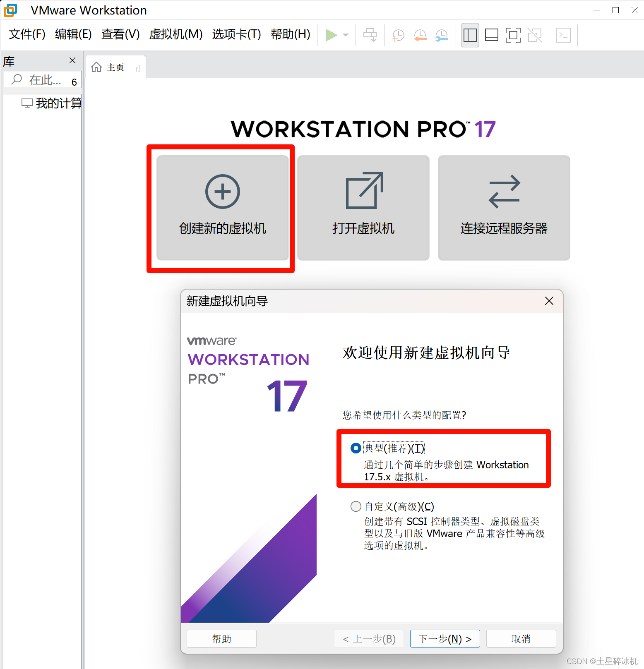Image resolution: width=644 pixels, height=669 pixels.
Task: Click 取消 to cancel the wizard
Action: point(521,639)
